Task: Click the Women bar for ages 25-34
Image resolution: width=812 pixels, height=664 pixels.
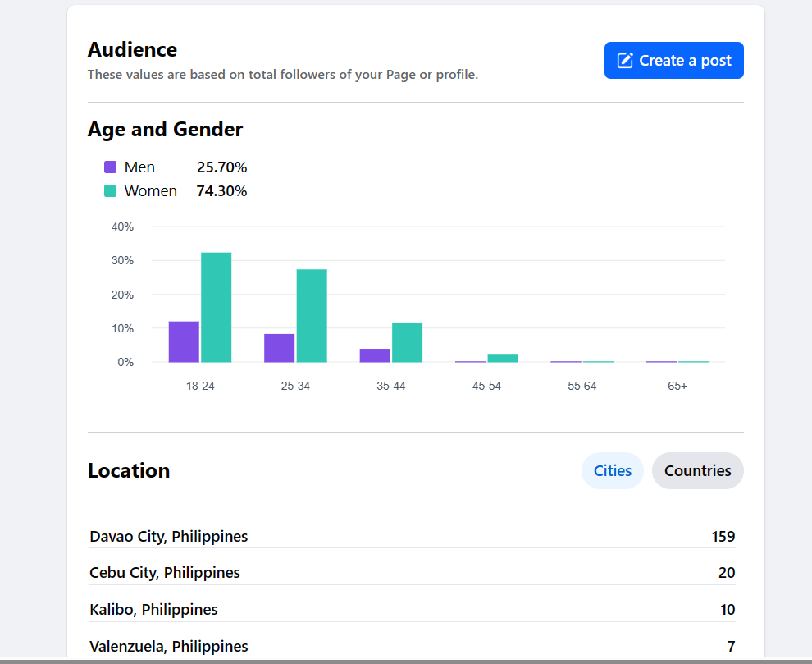Action: click(x=312, y=315)
